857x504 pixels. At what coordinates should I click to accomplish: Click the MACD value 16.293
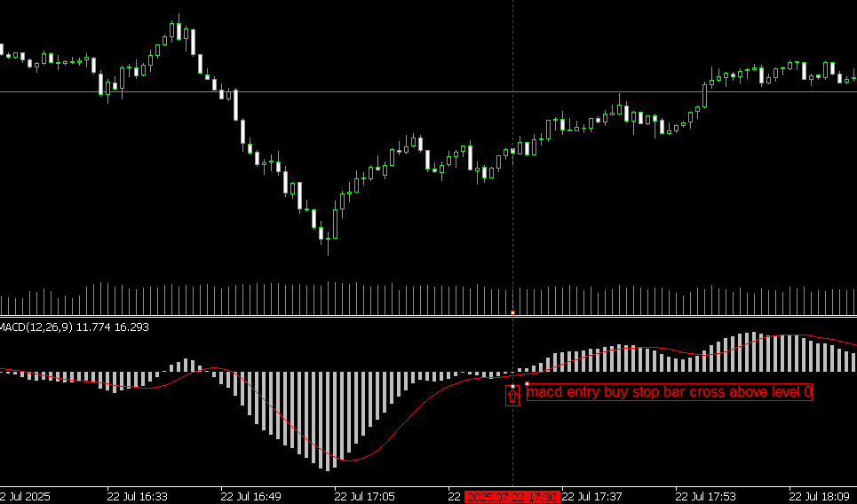[x=131, y=327]
